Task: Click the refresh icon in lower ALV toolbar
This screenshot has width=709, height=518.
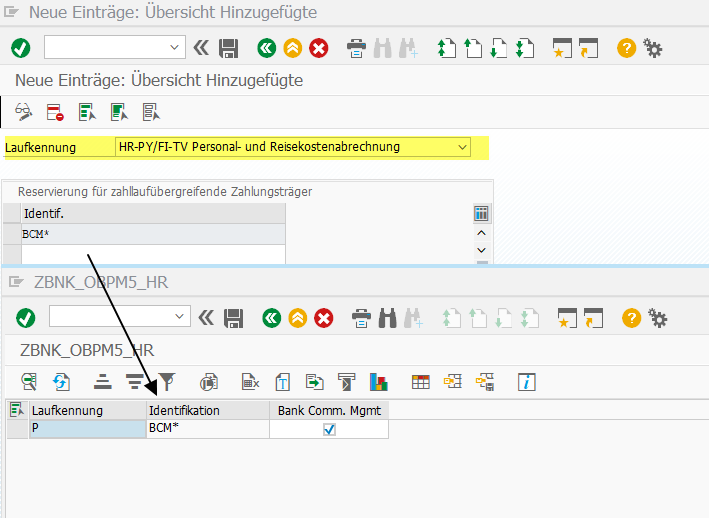Action: pos(61,381)
